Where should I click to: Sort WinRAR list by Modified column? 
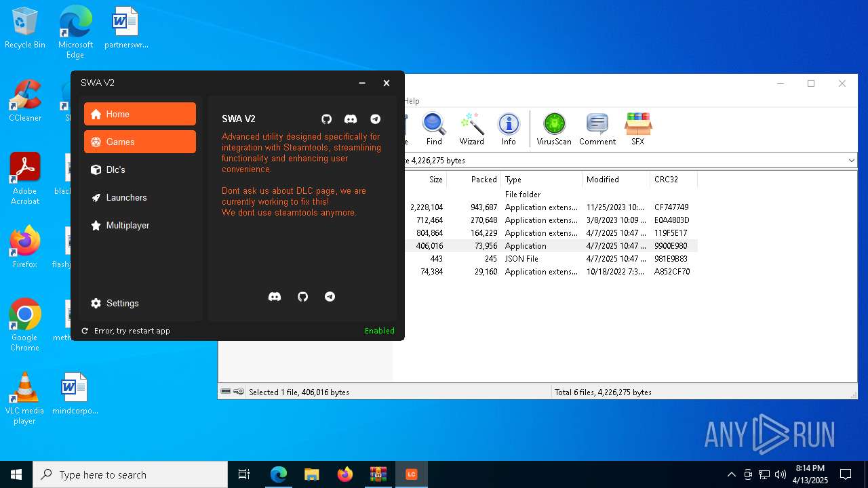click(x=616, y=180)
